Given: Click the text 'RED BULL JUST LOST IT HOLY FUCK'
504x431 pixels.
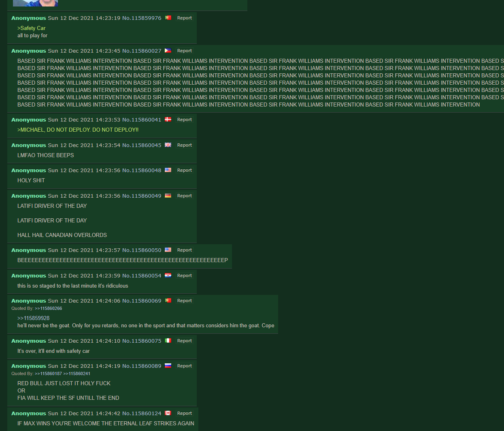Looking at the screenshot, I should click(x=64, y=383).
